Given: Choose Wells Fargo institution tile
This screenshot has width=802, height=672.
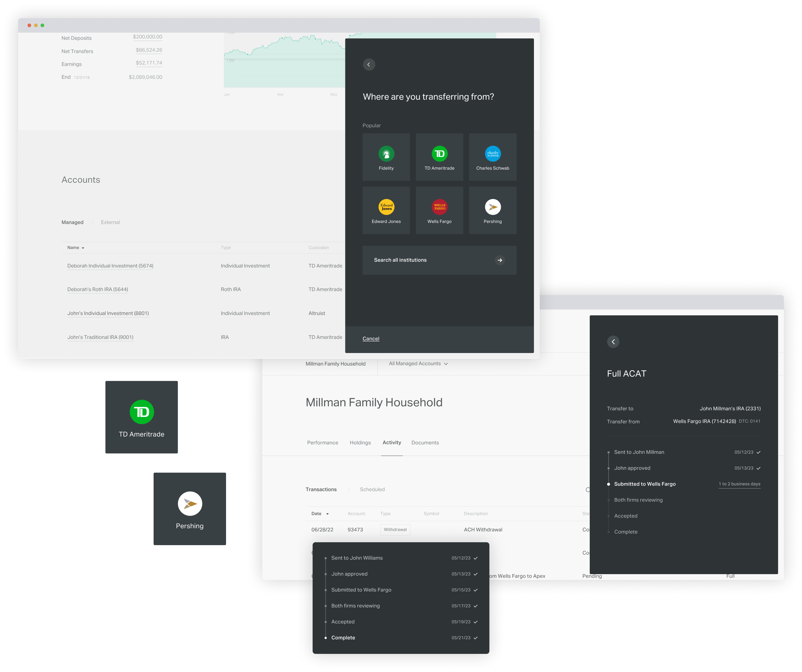Looking at the screenshot, I should [x=439, y=210].
